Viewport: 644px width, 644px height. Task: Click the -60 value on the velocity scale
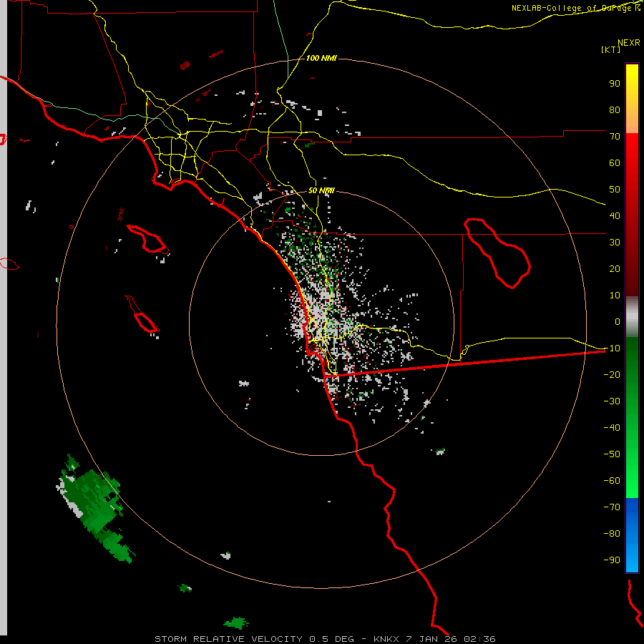coord(612,481)
